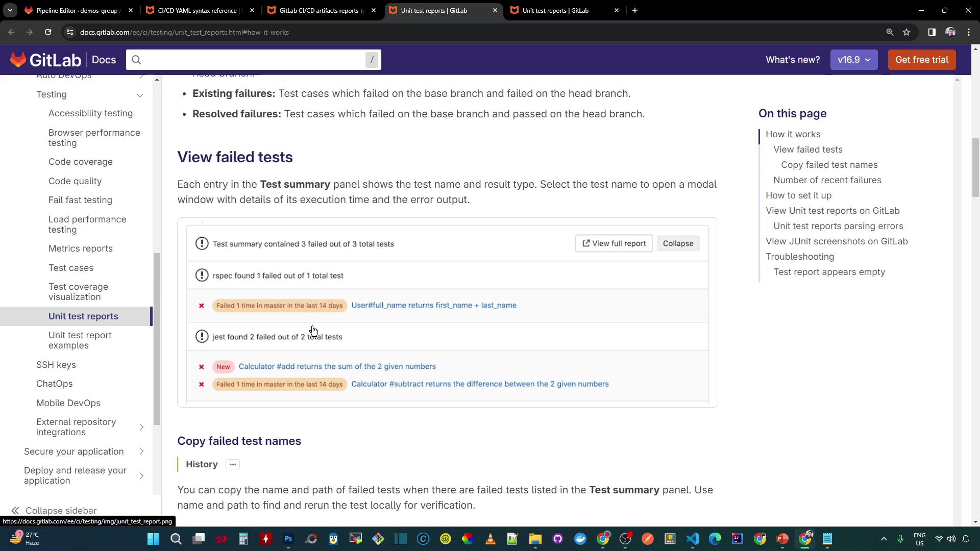980x551 pixels.
Task: Click the search magnifier icon in docs search
Action: tap(136, 60)
